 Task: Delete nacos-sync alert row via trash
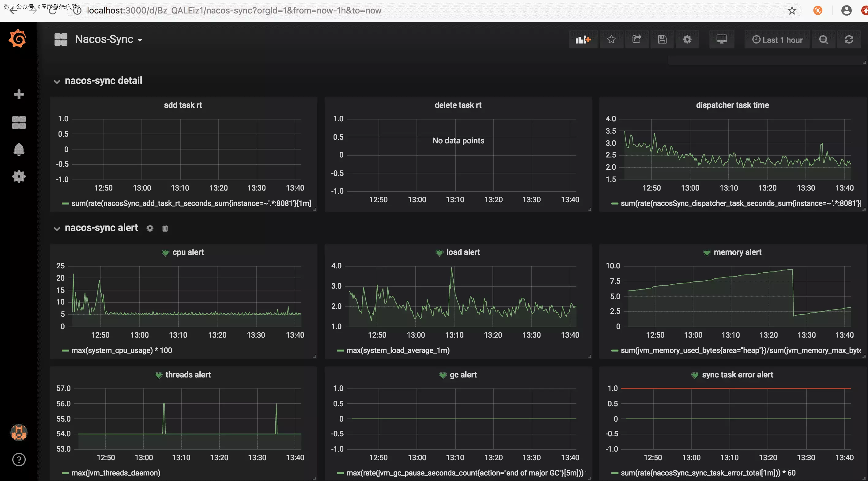click(x=165, y=228)
